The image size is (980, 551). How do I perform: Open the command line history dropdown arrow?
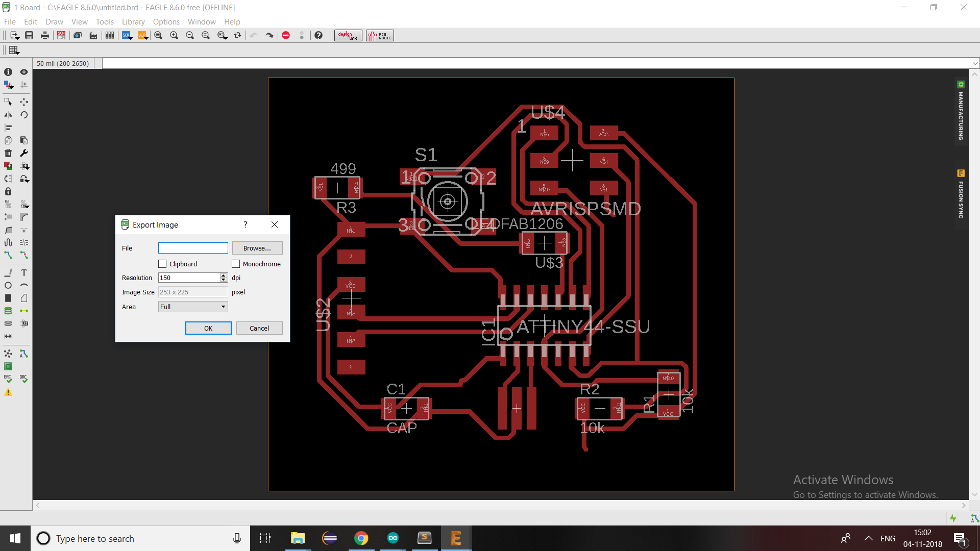coord(975,63)
